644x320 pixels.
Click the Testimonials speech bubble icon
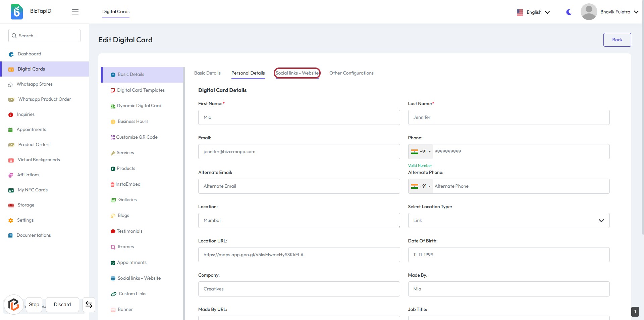[x=113, y=231]
